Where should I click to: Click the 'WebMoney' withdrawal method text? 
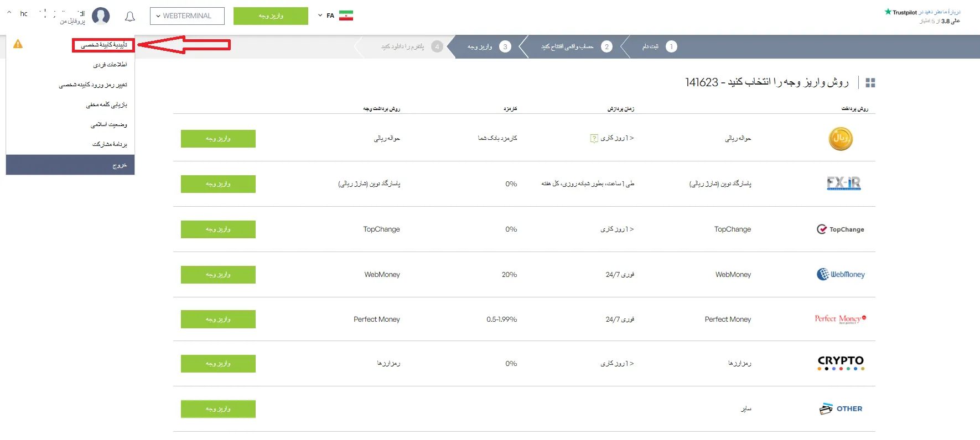tap(382, 275)
